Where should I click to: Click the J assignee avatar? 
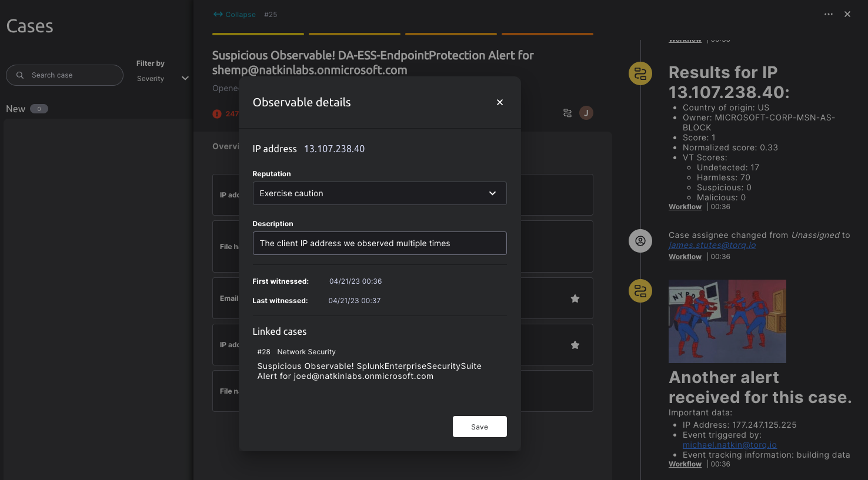[586, 113]
